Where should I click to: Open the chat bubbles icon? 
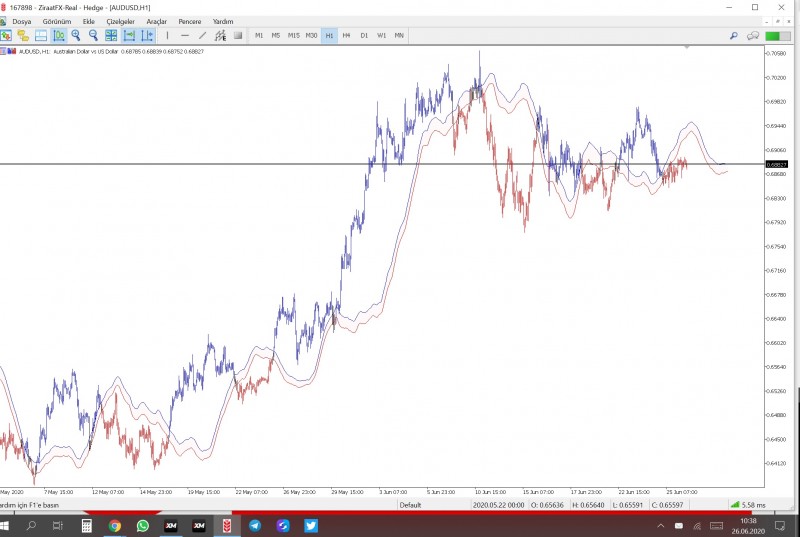point(752,36)
